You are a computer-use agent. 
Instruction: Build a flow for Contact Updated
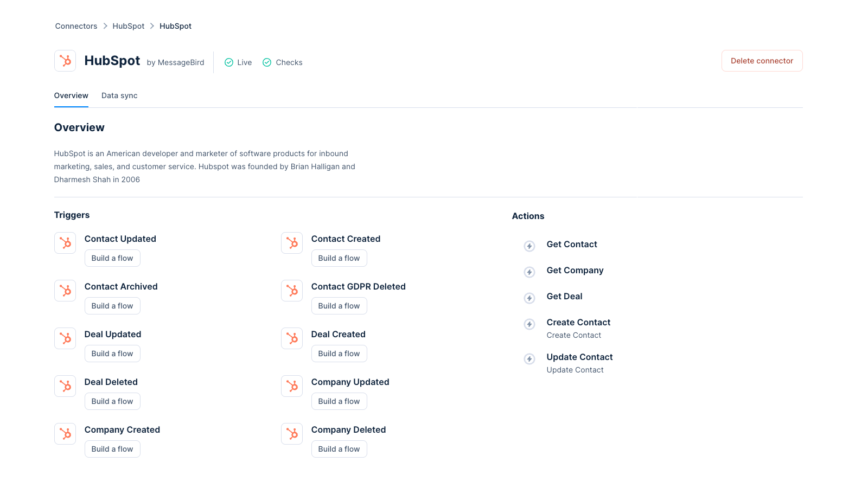click(112, 258)
